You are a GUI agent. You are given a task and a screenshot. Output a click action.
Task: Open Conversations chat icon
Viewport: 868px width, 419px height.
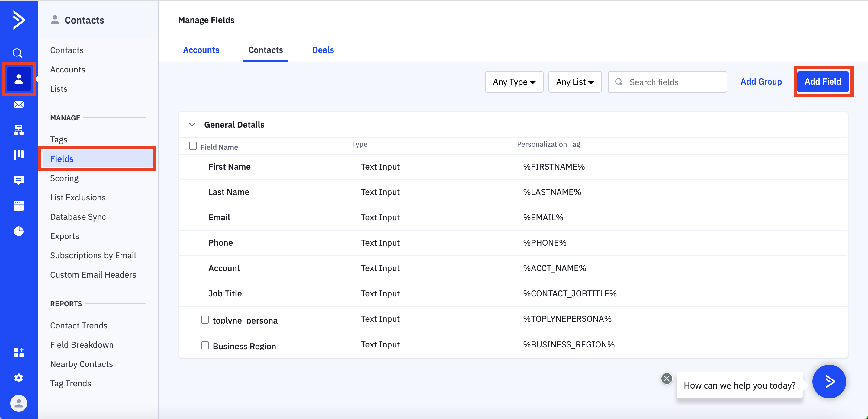click(18, 180)
